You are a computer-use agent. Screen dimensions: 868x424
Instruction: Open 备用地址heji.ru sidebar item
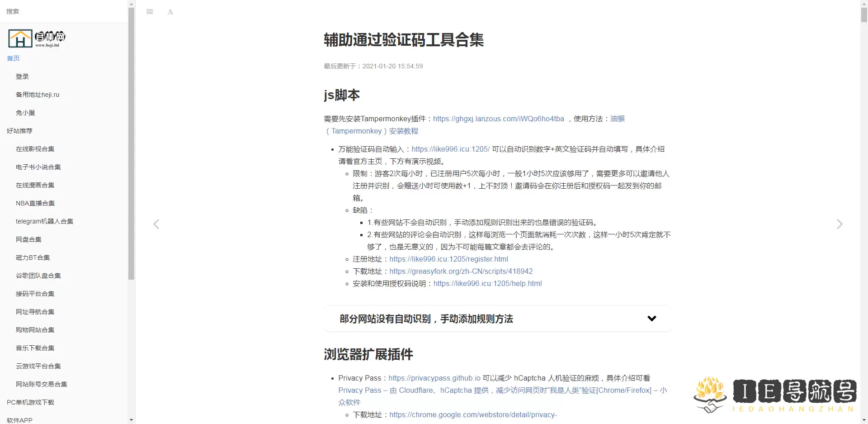38,95
